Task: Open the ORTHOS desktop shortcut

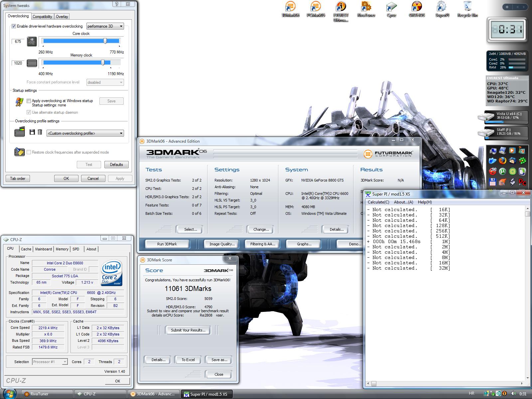Action: pos(417,9)
